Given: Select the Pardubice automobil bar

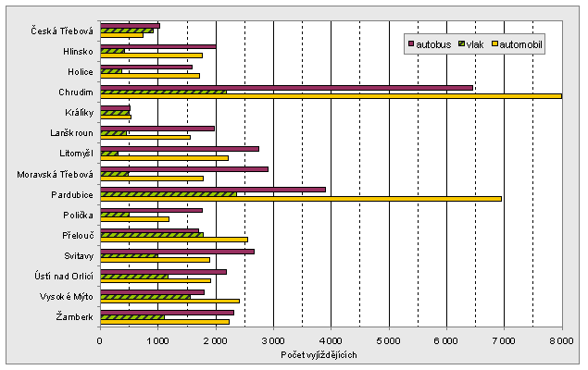Looking at the screenshot, I should coord(301,199).
